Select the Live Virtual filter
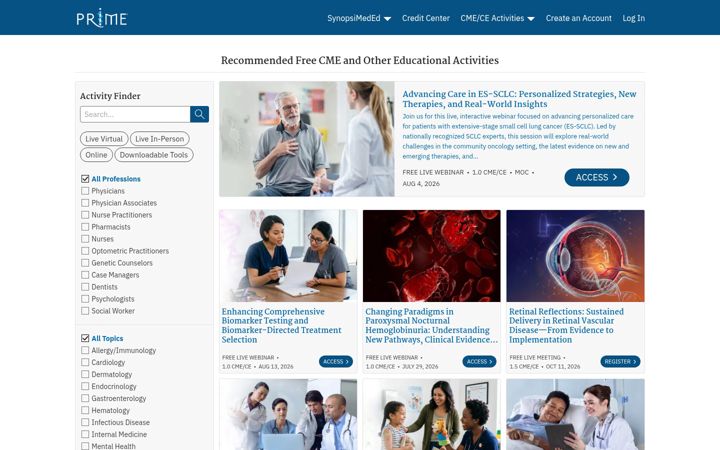This screenshot has height=450, width=720. 104,139
